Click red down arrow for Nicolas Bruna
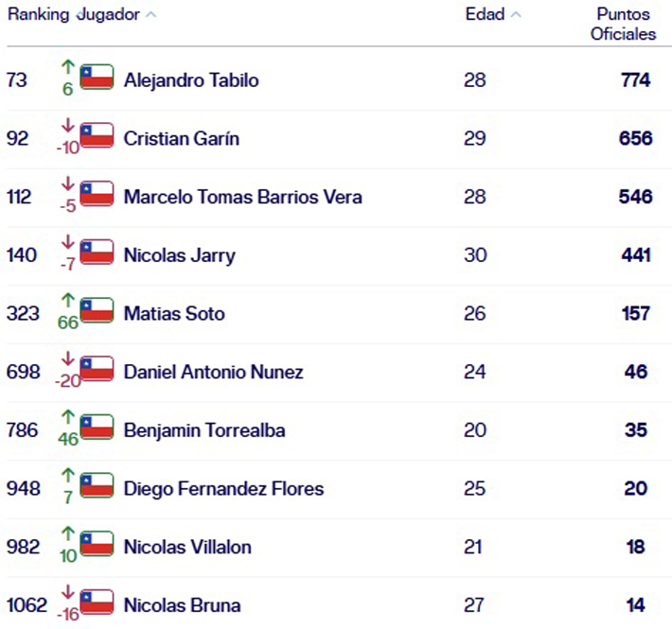 (67, 591)
